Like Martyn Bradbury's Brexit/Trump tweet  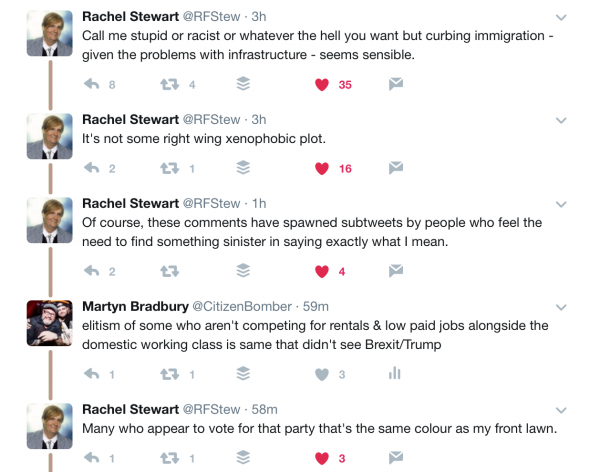tap(322, 374)
